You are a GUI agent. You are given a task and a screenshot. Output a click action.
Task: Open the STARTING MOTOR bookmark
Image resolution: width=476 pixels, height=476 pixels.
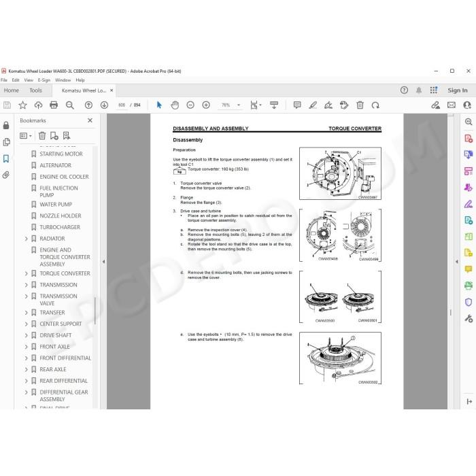coord(61,154)
